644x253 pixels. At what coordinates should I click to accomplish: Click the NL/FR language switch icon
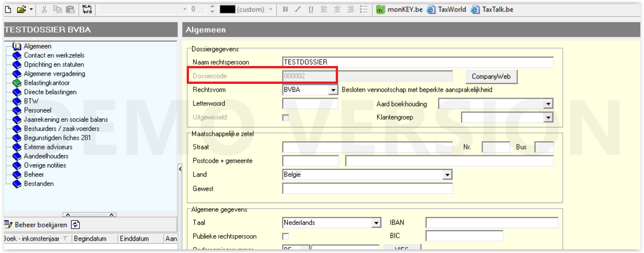pos(87,9)
